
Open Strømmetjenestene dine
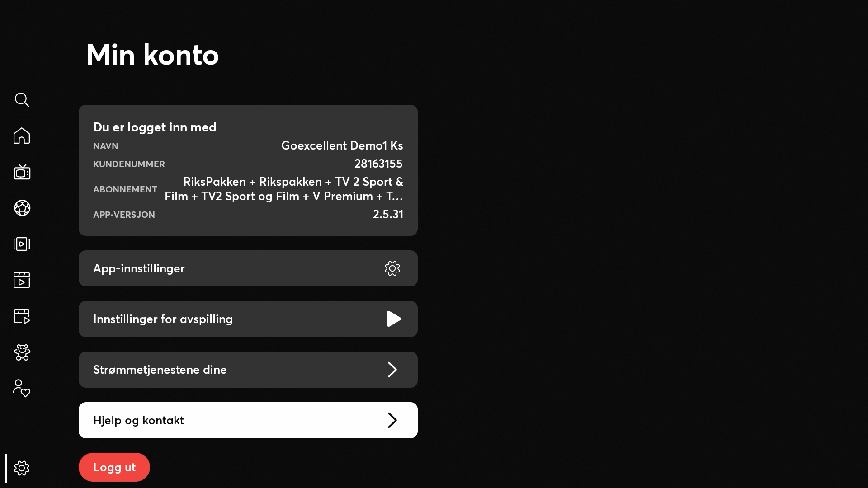pos(248,370)
